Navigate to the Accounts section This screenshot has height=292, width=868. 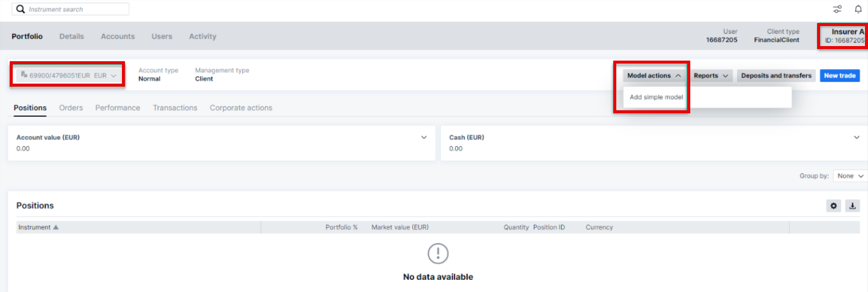pyautogui.click(x=118, y=36)
